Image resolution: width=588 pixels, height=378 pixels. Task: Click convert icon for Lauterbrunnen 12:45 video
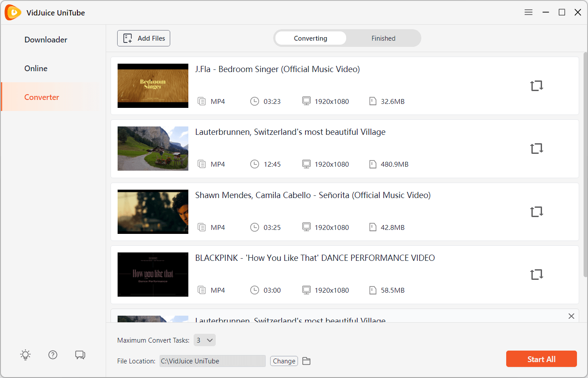point(537,149)
